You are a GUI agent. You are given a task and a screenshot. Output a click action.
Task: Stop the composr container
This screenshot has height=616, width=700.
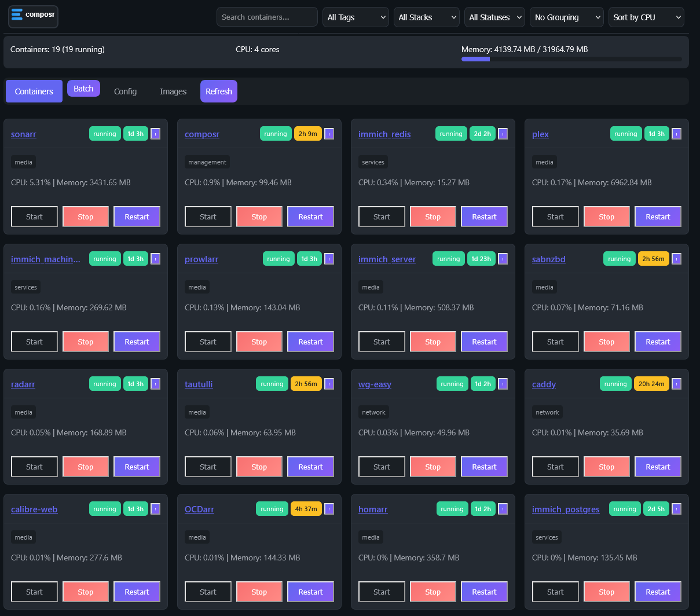(259, 217)
